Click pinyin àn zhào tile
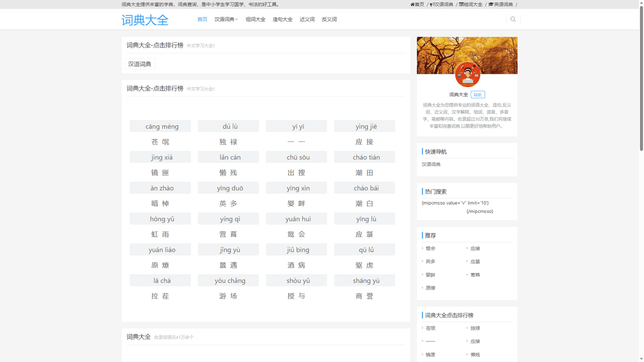The height and width of the screenshot is (362, 644). point(160,188)
